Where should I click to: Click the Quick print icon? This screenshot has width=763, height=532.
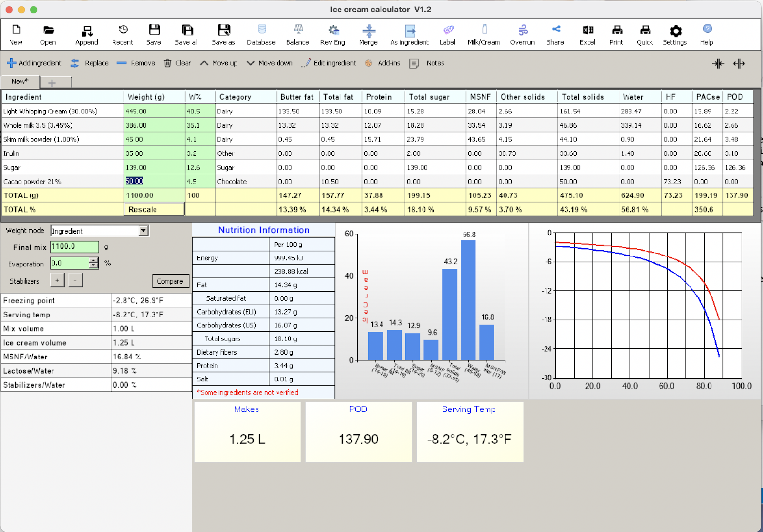[645, 35]
